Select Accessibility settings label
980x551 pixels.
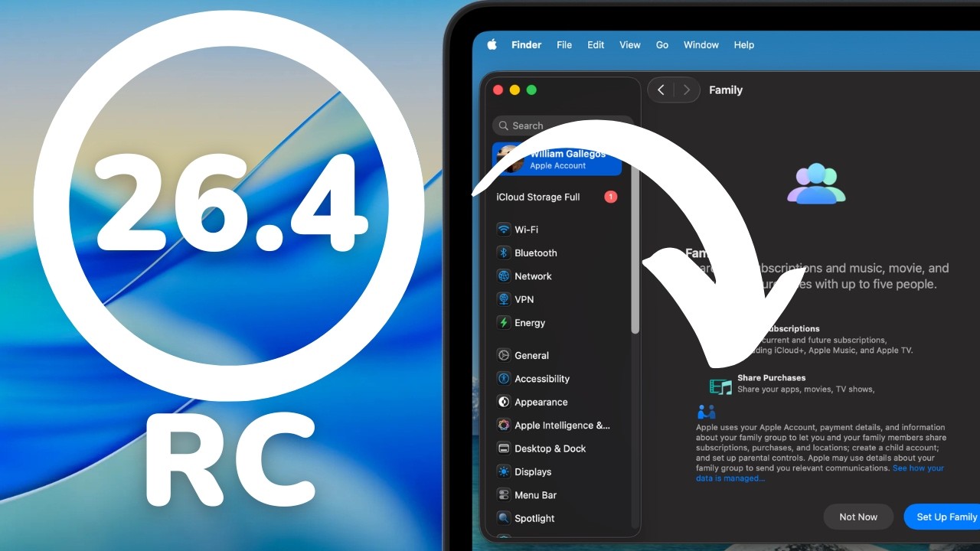(542, 379)
